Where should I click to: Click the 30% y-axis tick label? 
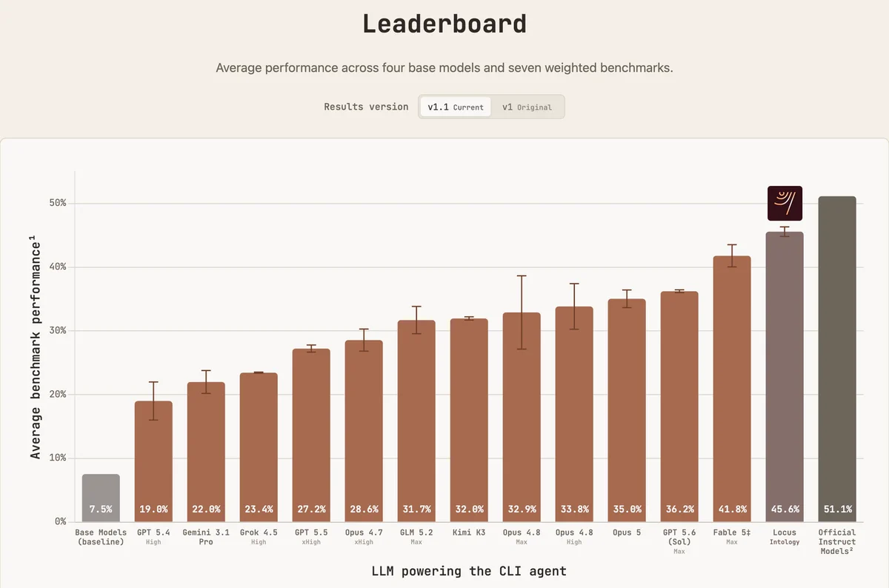(57, 330)
